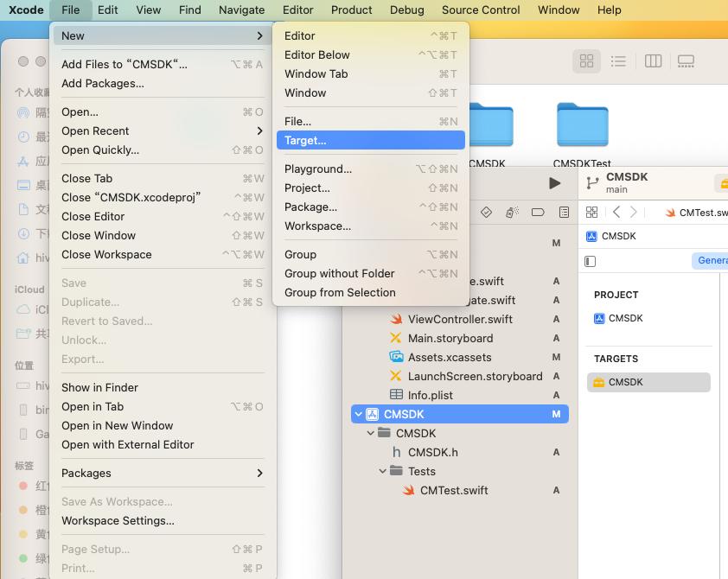Expand the New submenu arrow
728x579 pixels.
pos(259,35)
